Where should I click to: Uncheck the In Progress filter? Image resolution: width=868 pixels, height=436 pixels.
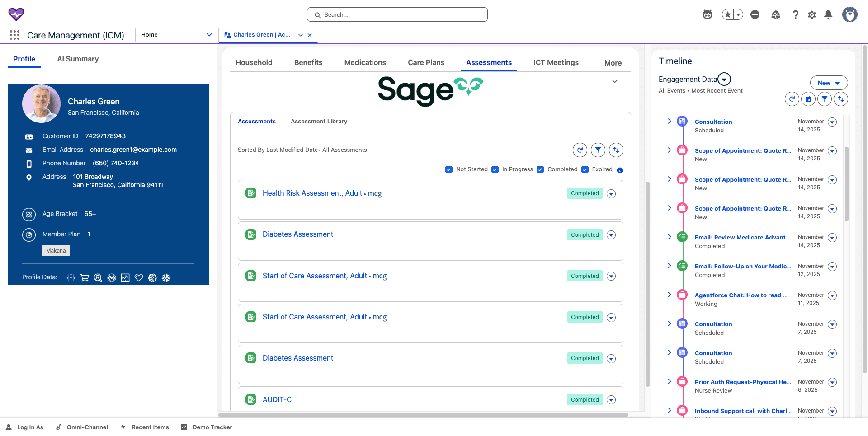495,169
